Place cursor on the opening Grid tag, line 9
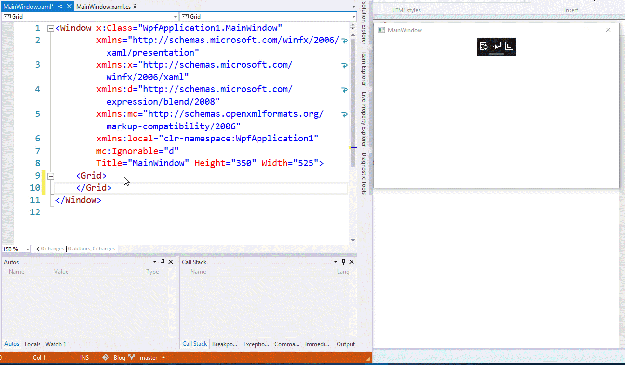Viewport: 625px width, 365px height. click(x=91, y=176)
